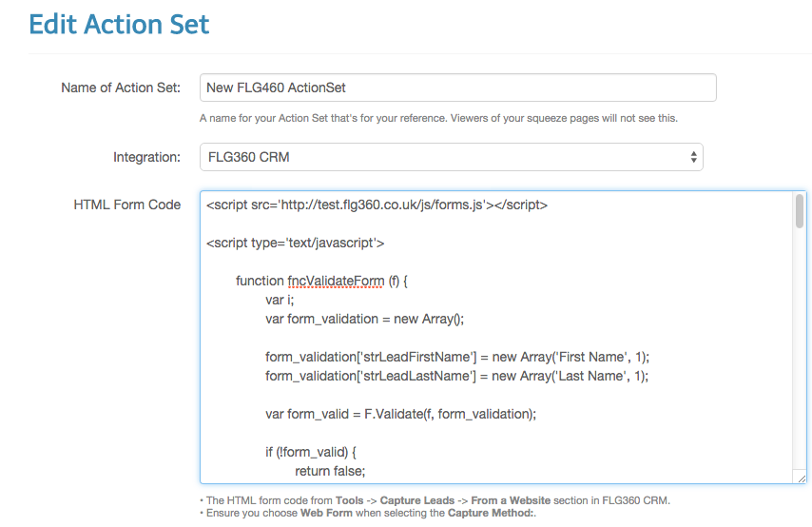
Task: Click the 'var form_valid = F.Validate' line
Action: click(401, 414)
